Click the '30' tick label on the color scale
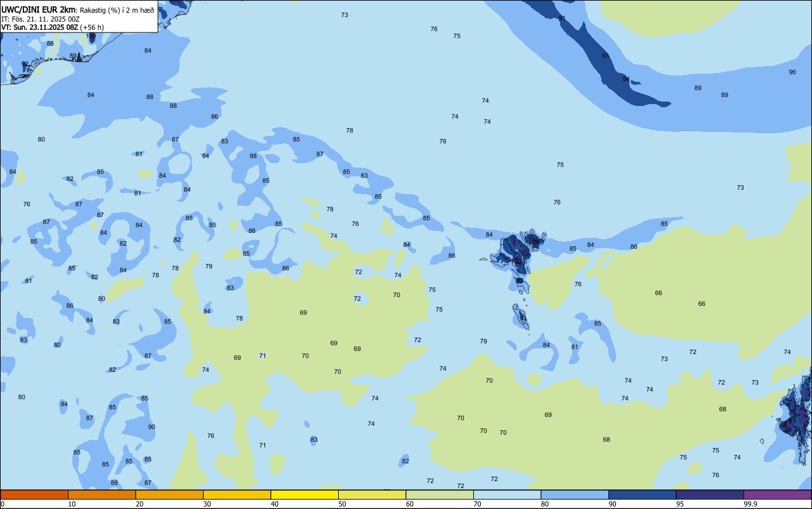This screenshot has height=509, width=812. pos(207,504)
